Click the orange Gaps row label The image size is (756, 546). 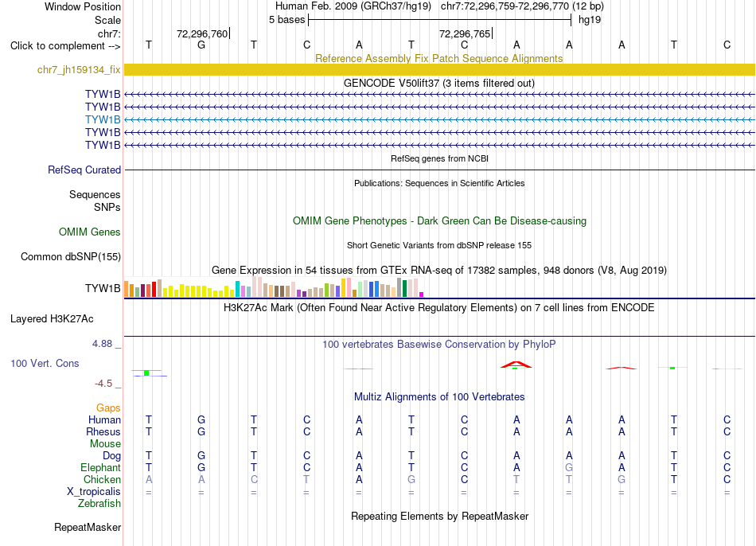(108, 408)
